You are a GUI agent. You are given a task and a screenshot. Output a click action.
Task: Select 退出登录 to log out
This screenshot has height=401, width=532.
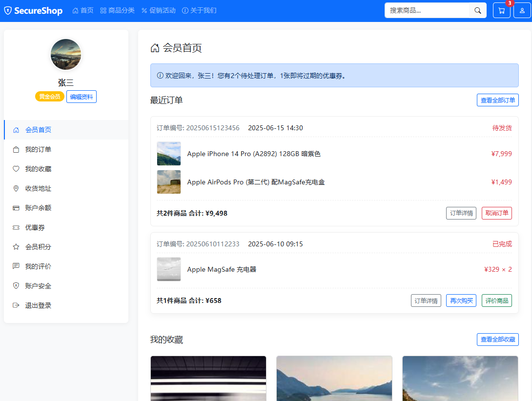(66, 305)
